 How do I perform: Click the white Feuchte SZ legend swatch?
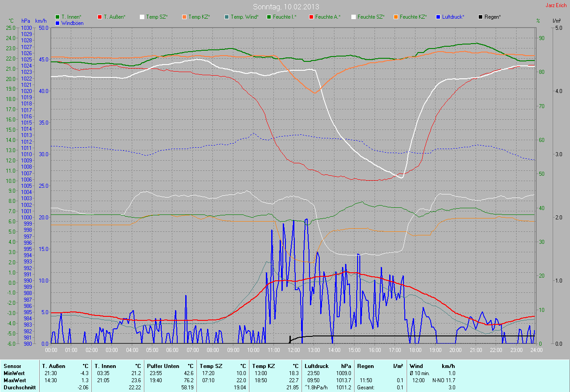coord(353,17)
